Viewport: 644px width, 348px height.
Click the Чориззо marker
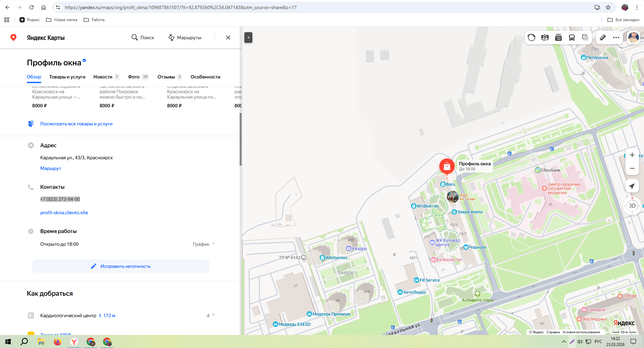[475, 247]
